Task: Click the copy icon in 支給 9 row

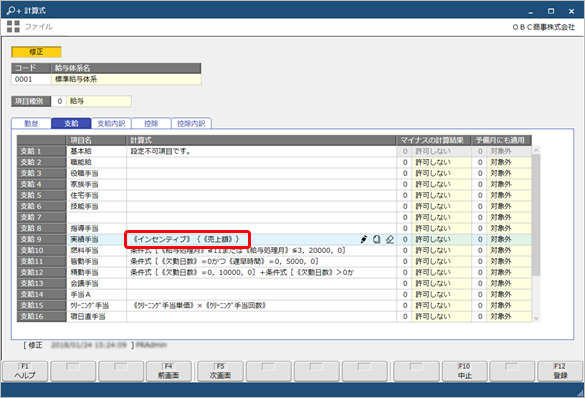Action: pyautogui.click(x=376, y=239)
